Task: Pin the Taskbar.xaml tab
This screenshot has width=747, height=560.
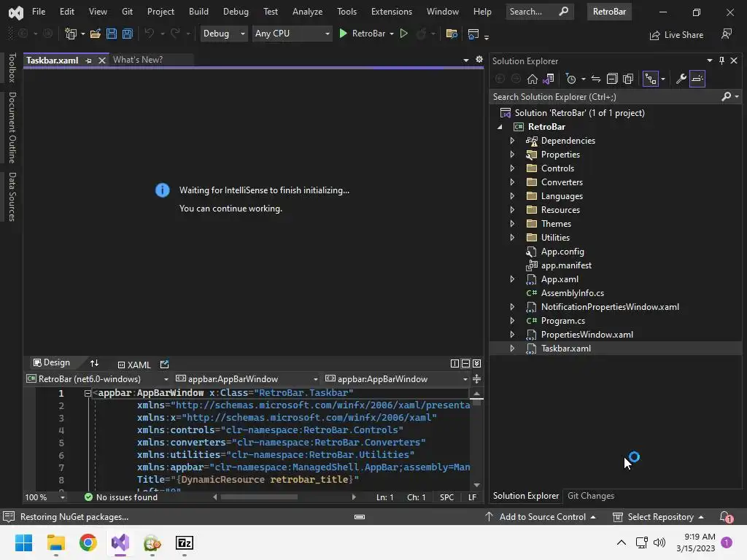Action: [88, 61]
